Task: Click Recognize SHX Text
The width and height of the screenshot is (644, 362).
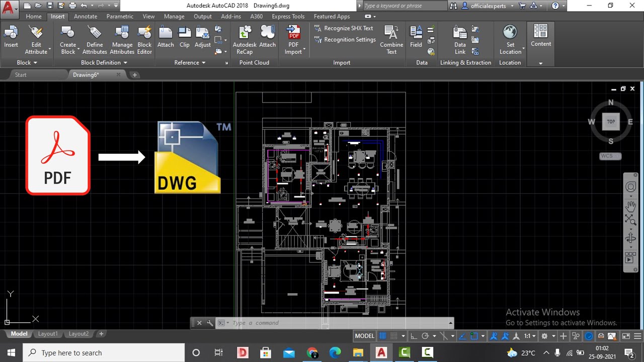Action: pos(344,29)
